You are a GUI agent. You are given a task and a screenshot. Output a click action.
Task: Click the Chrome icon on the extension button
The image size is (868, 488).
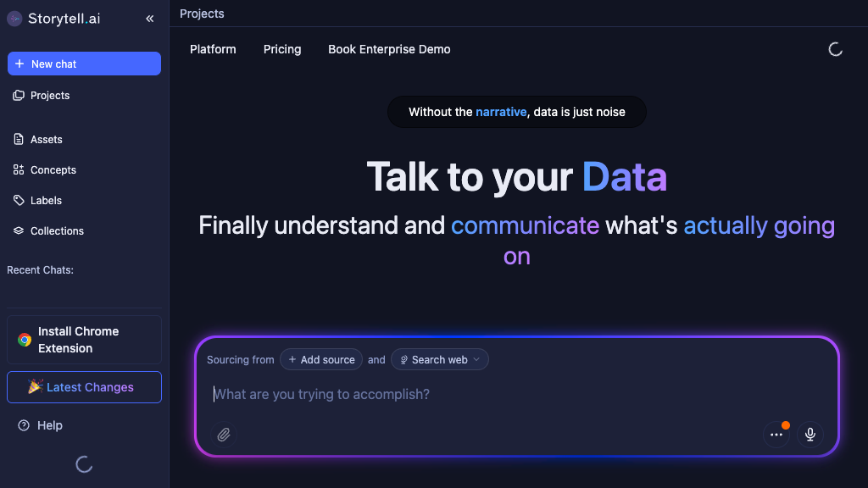[x=23, y=339]
